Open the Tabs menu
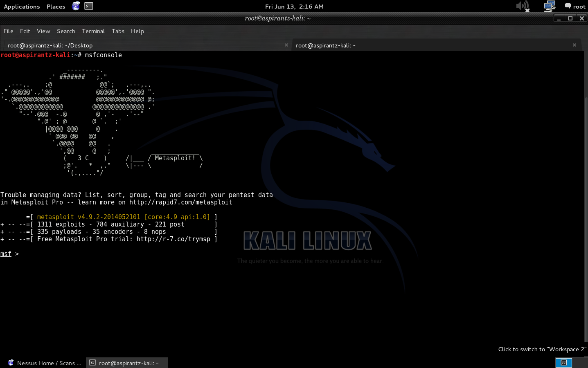The height and width of the screenshot is (368, 588). coord(118,31)
